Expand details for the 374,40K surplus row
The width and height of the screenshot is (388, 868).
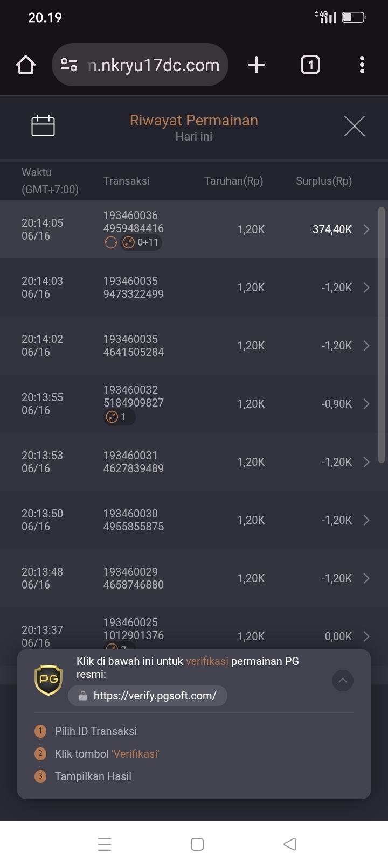click(366, 229)
